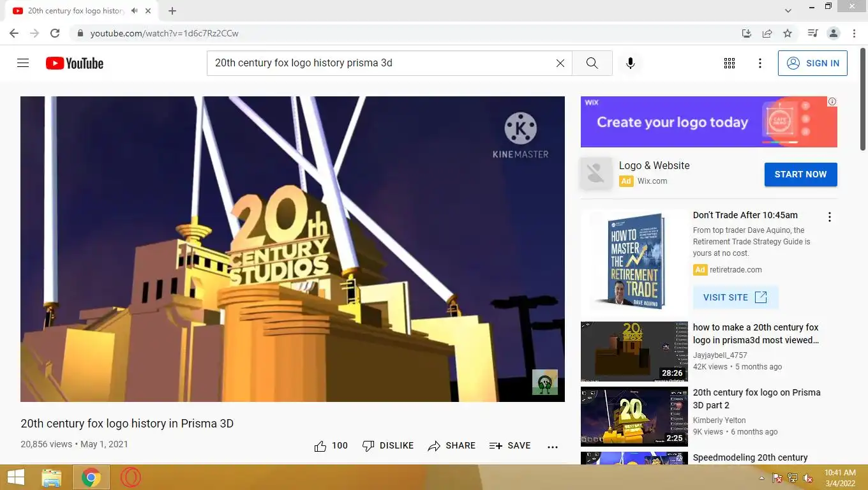This screenshot has width=868, height=490.
Task: Install or download page icon in address bar
Action: tap(747, 33)
